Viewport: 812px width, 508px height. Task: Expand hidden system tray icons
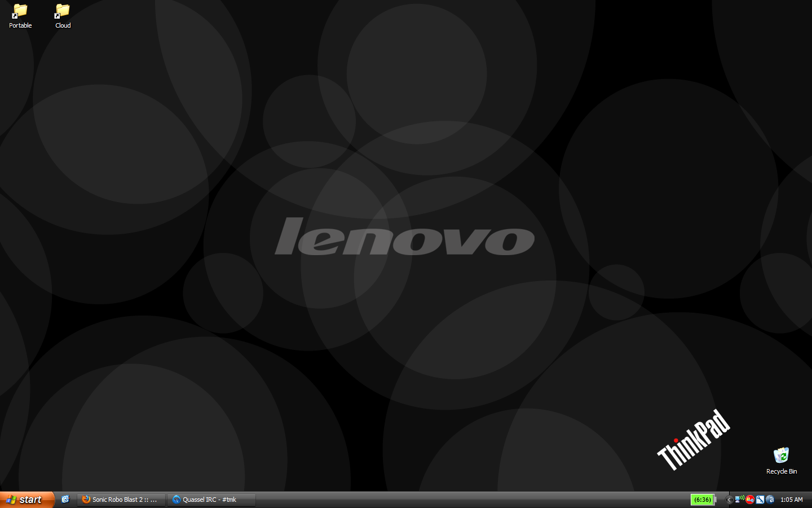pos(729,500)
